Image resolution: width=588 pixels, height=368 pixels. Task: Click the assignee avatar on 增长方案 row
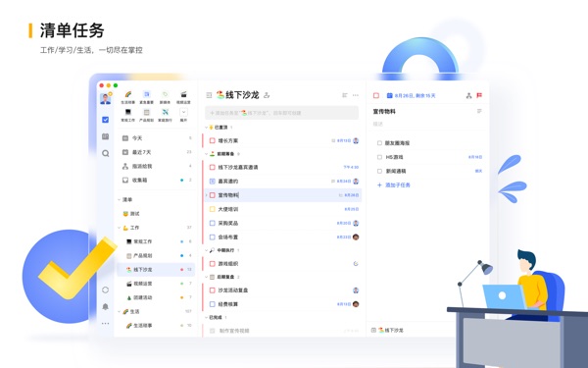[356, 140]
